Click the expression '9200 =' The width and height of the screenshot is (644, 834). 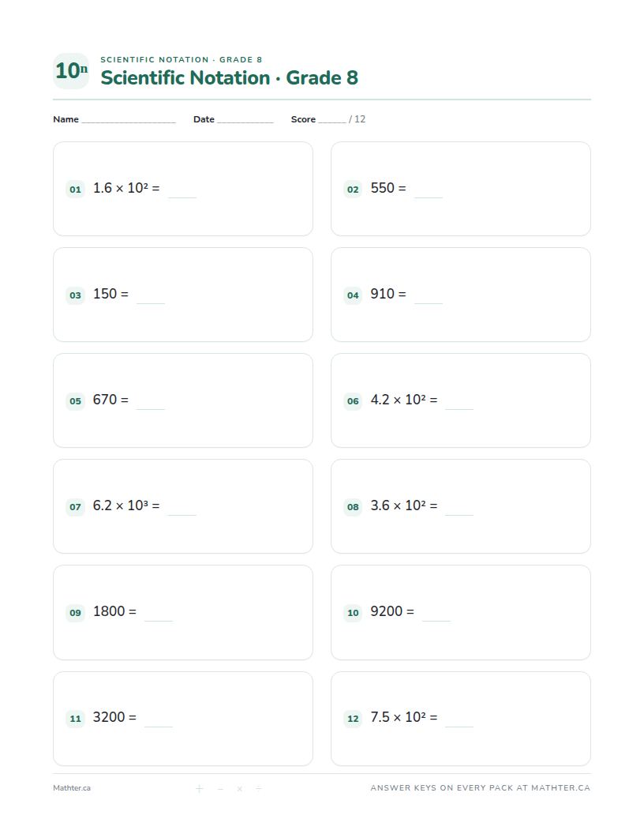[x=392, y=611]
